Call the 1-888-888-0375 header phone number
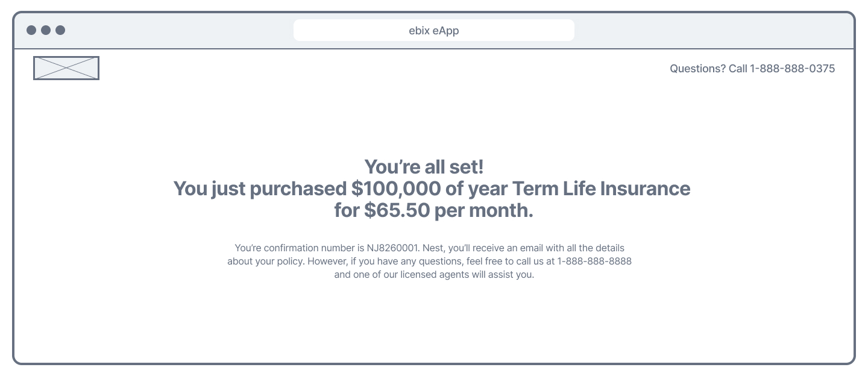The height and width of the screenshot is (379, 868). (x=793, y=69)
